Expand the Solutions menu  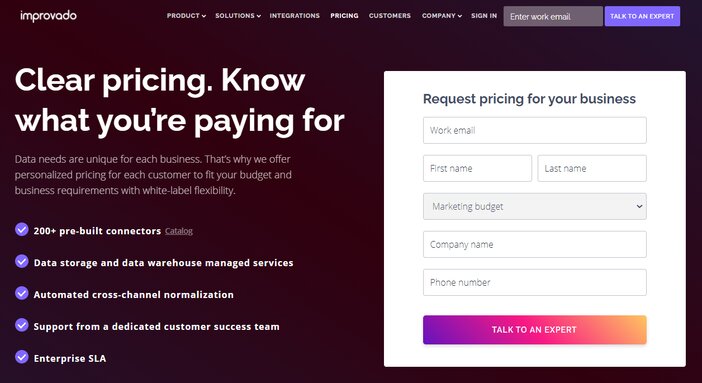pyautogui.click(x=238, y=16)
